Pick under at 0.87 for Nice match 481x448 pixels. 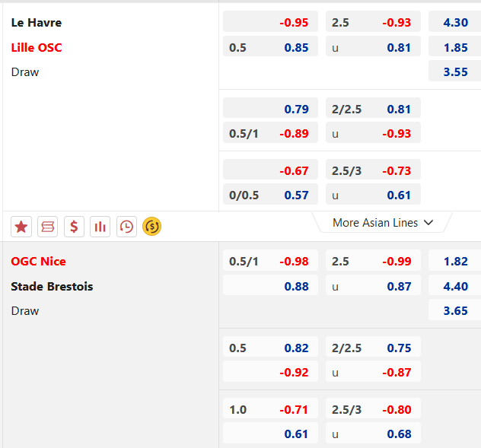click(373, 285)
